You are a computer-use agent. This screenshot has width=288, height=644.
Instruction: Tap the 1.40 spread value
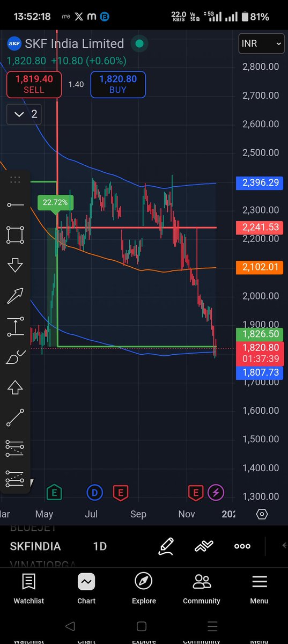click(76, 85)
